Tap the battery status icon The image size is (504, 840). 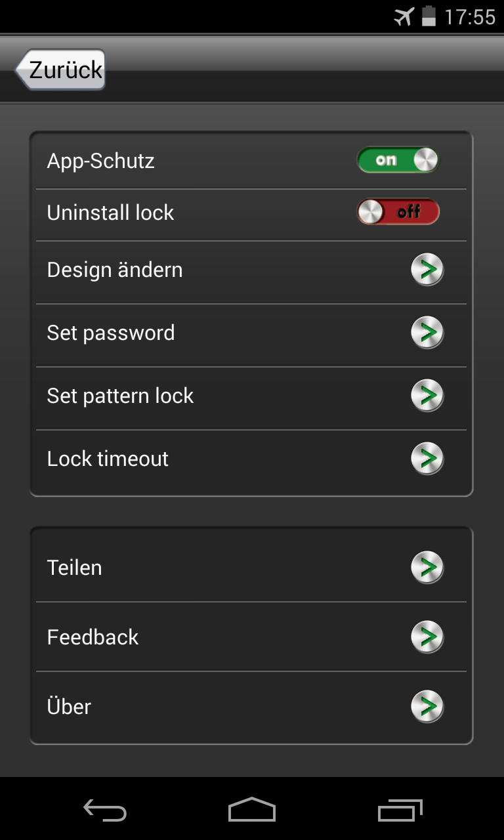429,16
